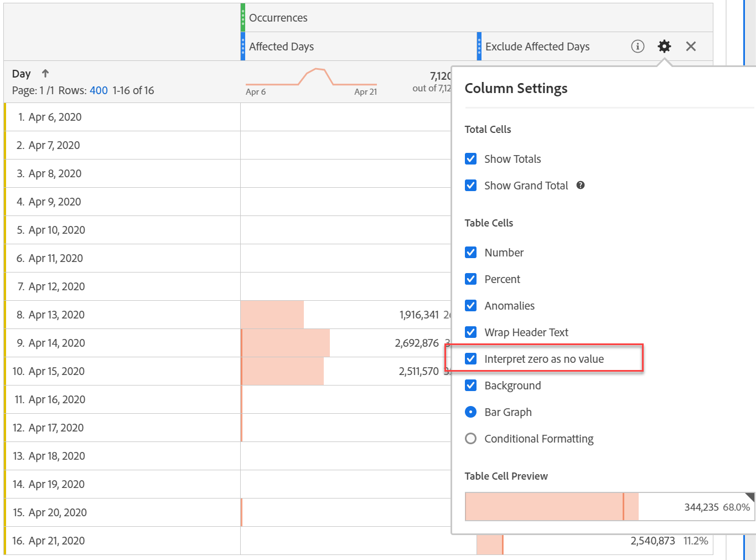
Task: Disable Interpret zero as no value
Action: tap(471, 359)
